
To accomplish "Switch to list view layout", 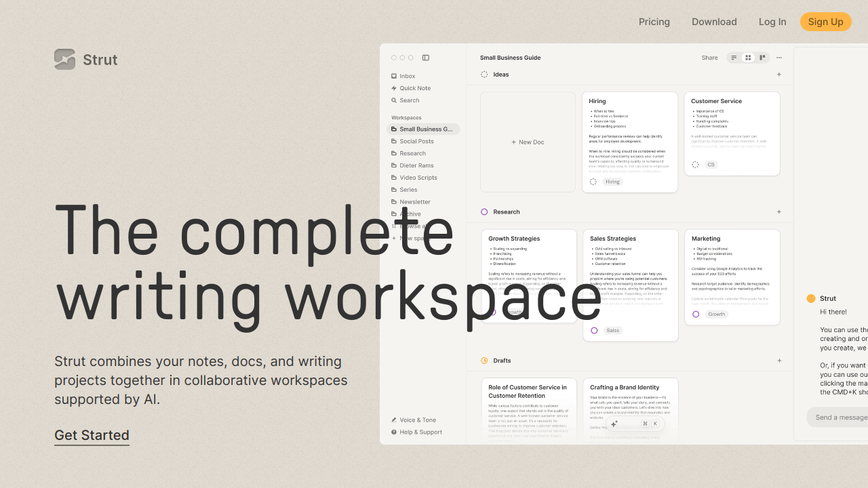I will 734,58.
